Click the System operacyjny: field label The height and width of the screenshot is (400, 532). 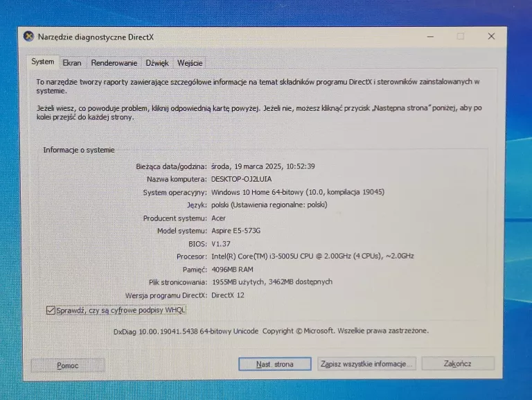tap(175, 193)
